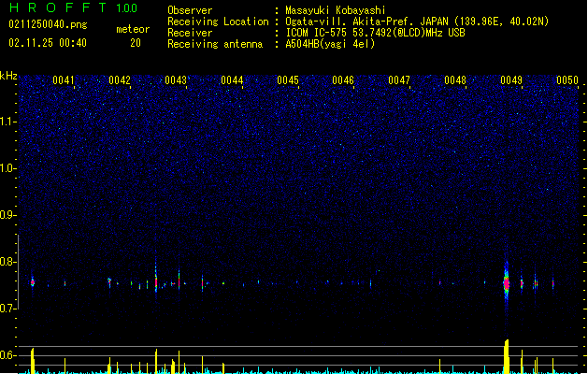This screenshot has width=588, height=374.
Task: Click the 0042 time marker
Action: pos(120,80)
